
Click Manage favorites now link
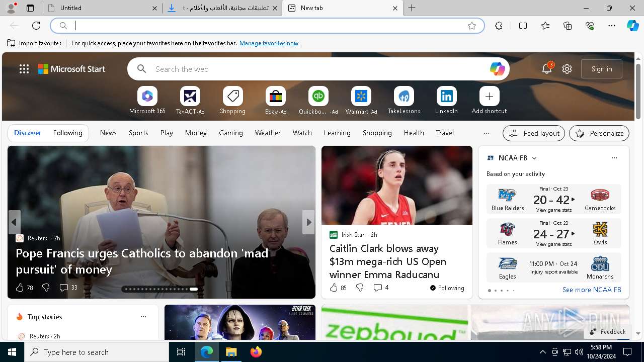(269, 43)
